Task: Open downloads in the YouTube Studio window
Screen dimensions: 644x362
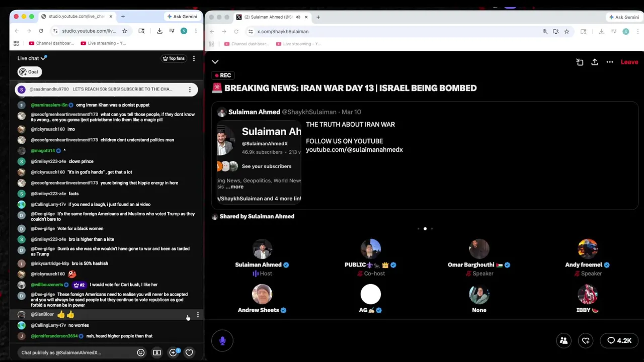Action: pyautogui.click(x=159, y=31)
